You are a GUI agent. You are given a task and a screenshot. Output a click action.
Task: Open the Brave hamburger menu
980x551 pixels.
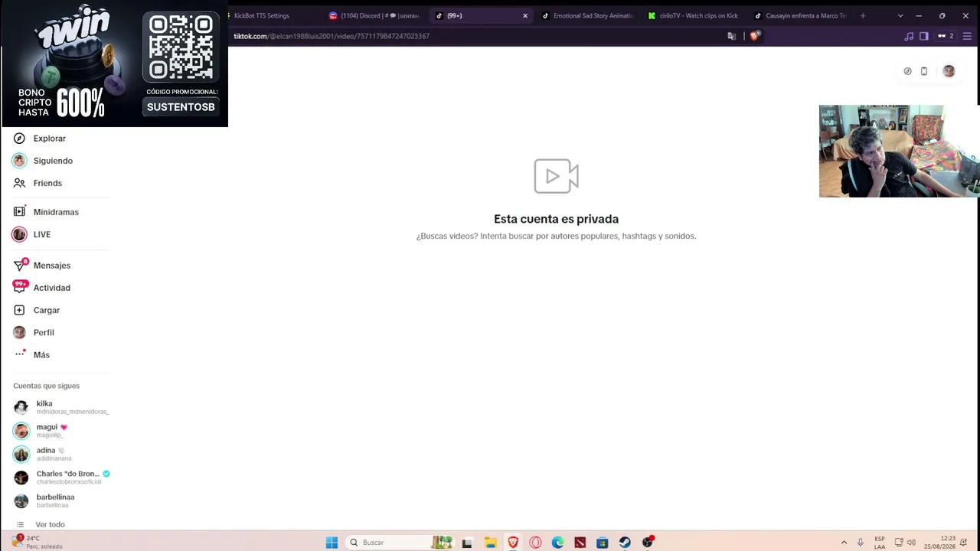pyautogui.click(x=967, y=36)
